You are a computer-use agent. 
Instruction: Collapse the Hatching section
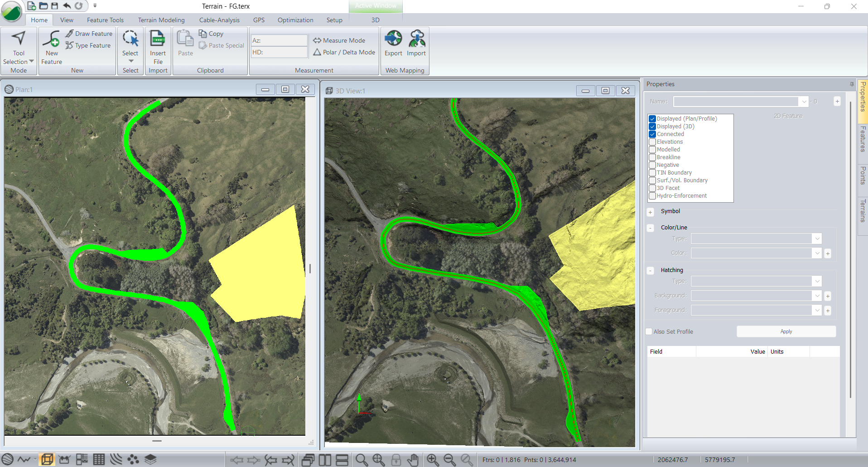tap(650, 271)
